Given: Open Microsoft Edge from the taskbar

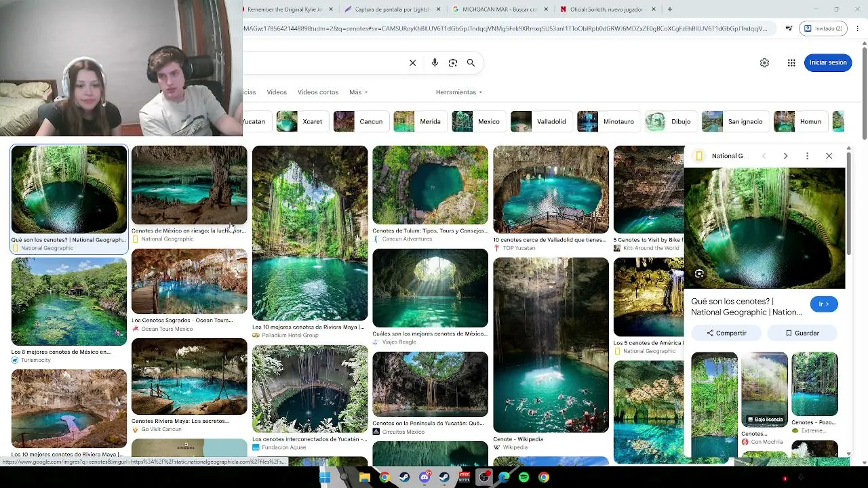Looking at the screenshot, I should 504,477.
